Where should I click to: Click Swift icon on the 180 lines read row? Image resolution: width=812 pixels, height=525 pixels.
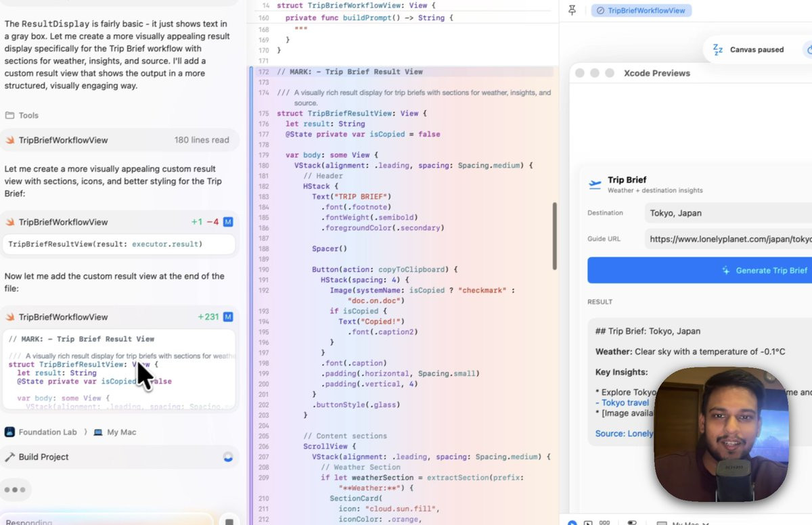click(10, 140)
